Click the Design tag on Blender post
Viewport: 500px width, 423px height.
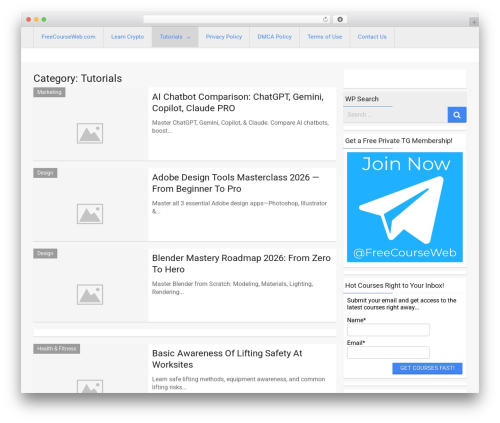pyautogui.click(x=45, y=254)
